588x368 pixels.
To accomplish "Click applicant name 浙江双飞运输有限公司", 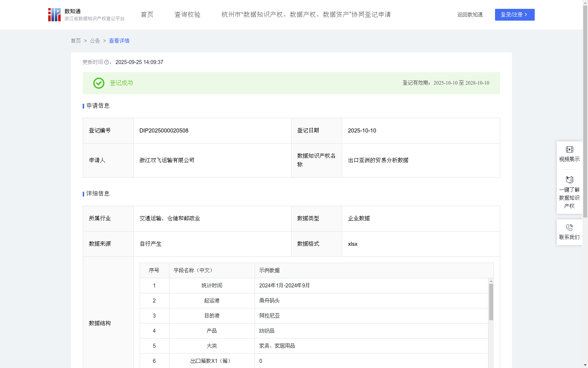I will (x=167, y=160).
